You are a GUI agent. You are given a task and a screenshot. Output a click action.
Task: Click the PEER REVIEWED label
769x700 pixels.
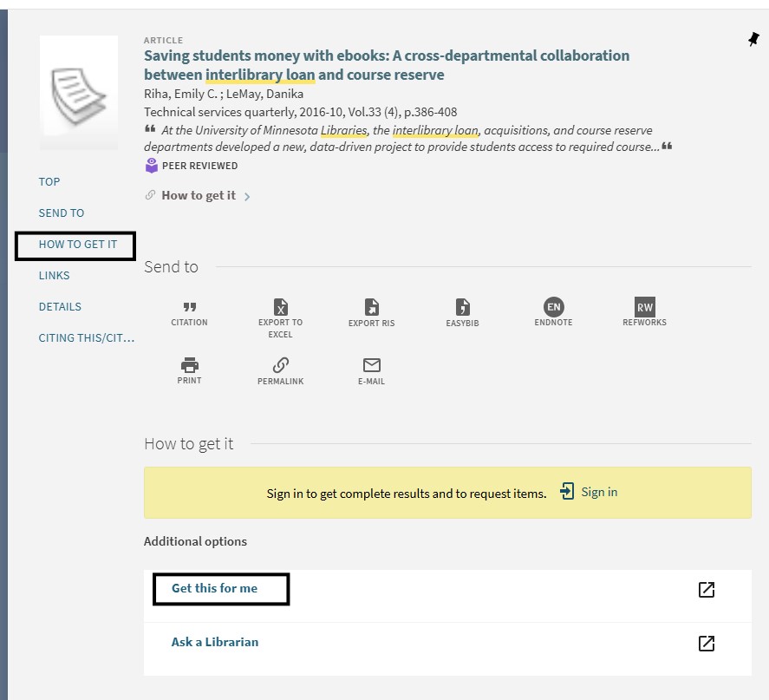tap(199, 166)
